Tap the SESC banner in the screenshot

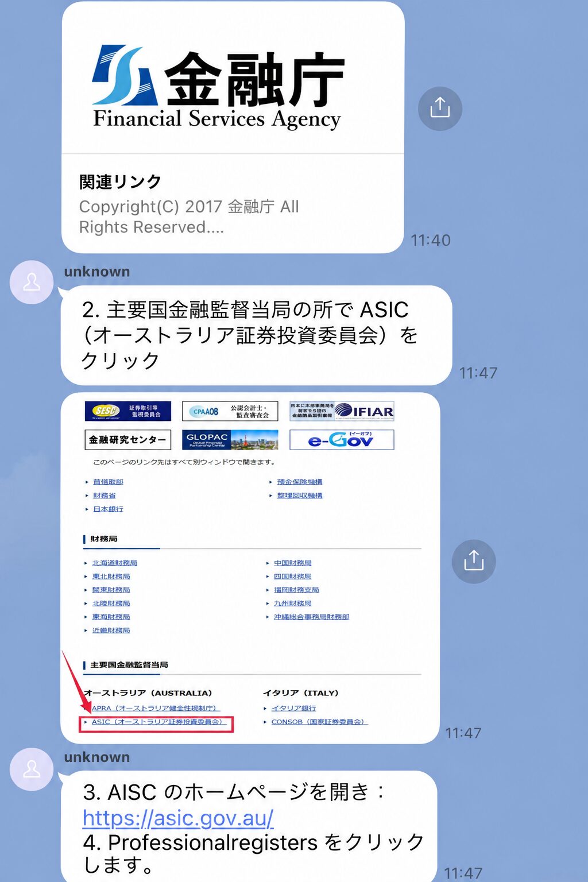[x=128, y=411]
